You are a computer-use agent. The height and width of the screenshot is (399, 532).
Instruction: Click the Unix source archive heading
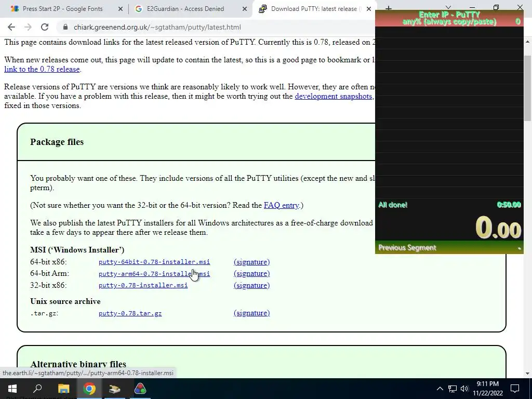(65, 301)
